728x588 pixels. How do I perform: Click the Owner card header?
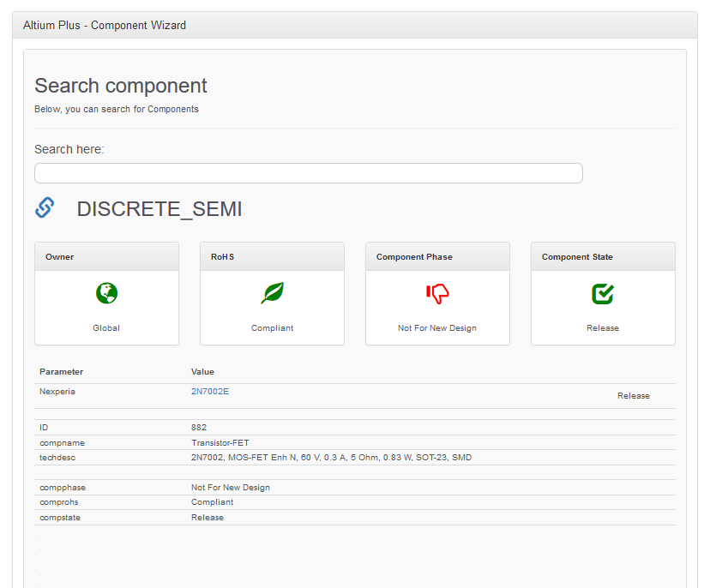[107, 256]
